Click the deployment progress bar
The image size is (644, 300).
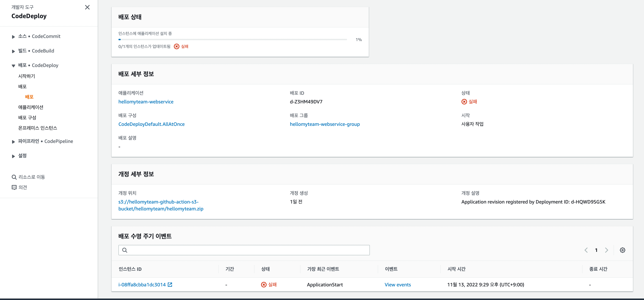[x=233, y=40]
